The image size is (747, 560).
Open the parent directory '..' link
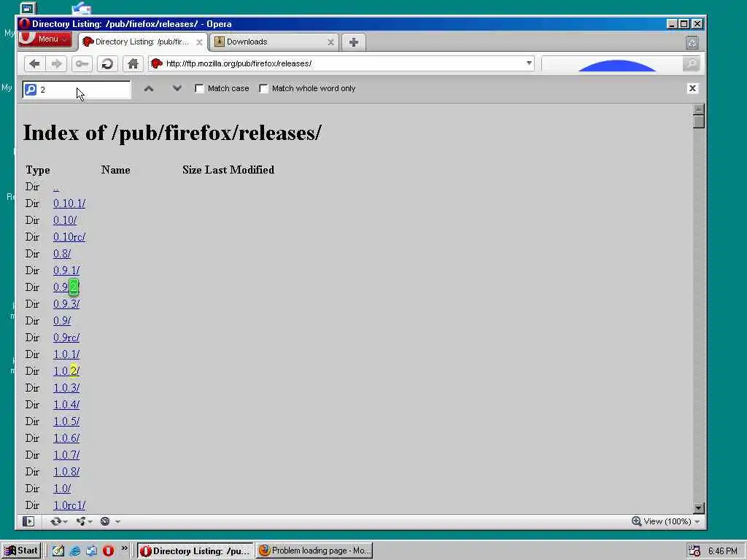click(56, 187)
